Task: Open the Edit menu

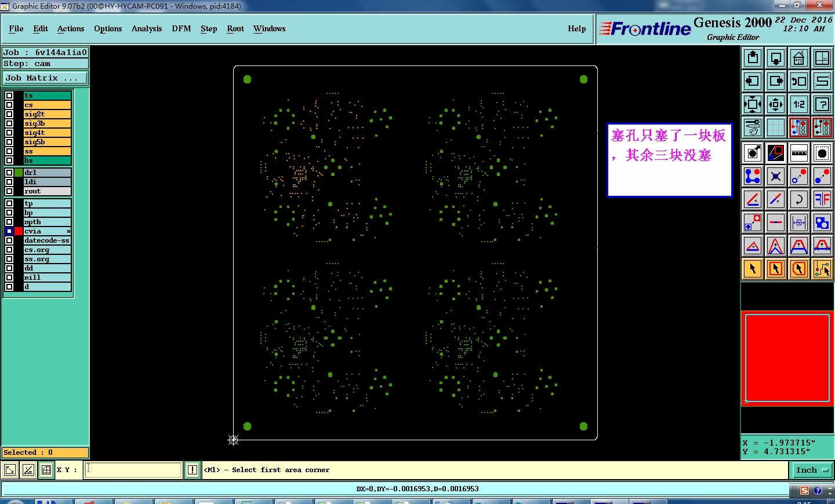Action: [41, 28]
